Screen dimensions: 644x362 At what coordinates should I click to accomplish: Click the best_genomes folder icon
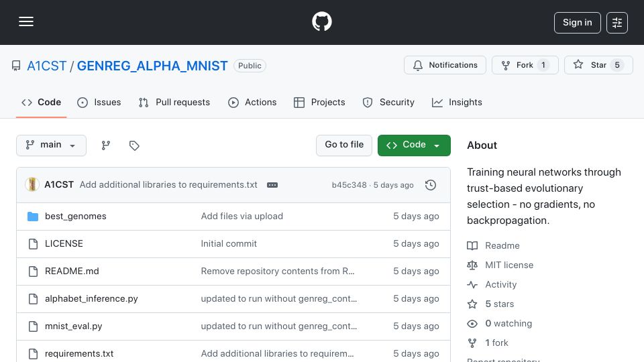pyautogui.click(x=33, y=217)
